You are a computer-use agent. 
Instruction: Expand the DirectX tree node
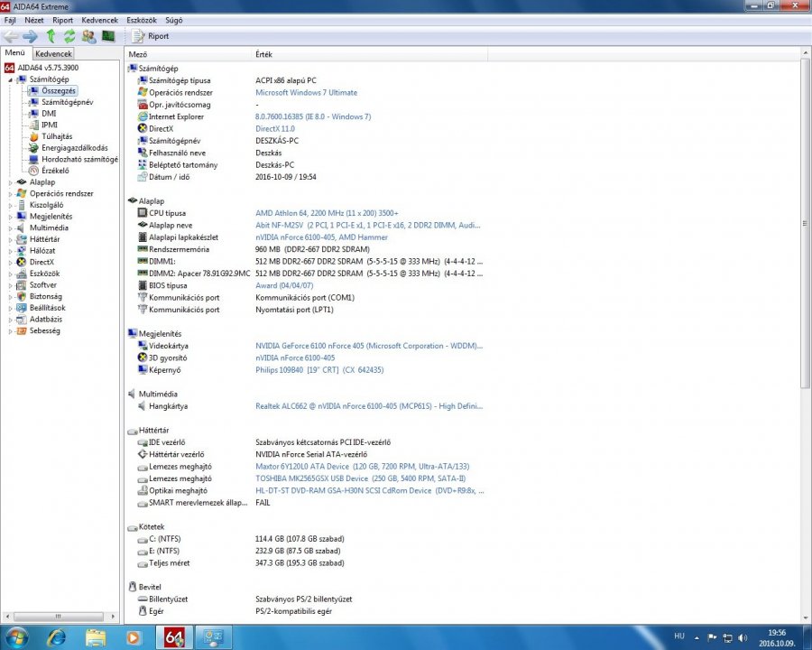click(x=10, y=263)
